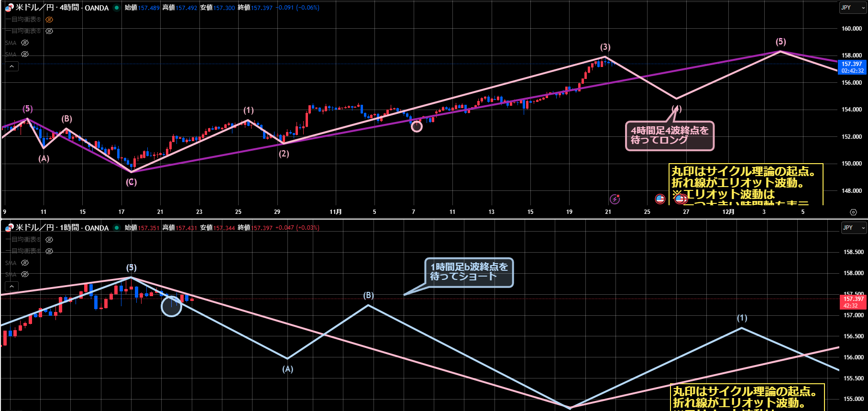Click the green market status dot, 1-hour chart

(x=117, y=228)
